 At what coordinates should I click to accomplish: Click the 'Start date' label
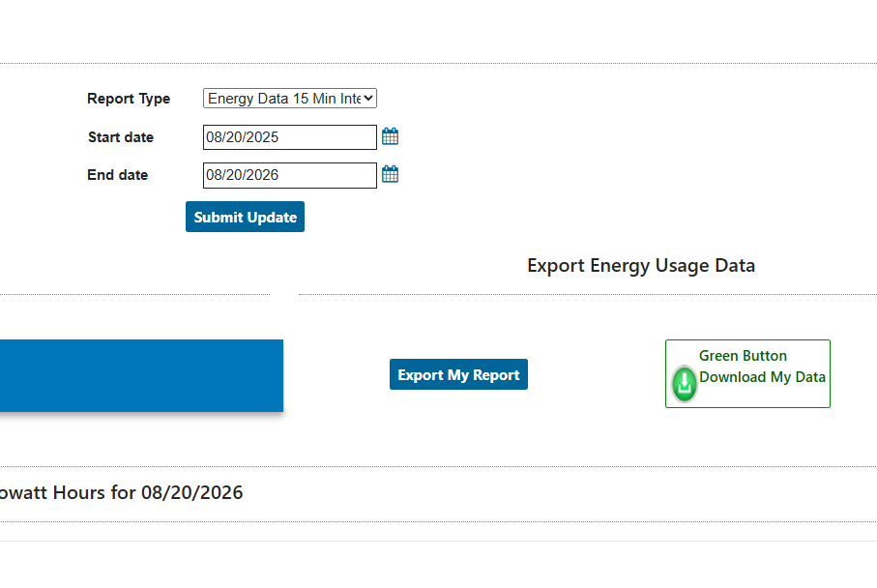click(121, 137)
